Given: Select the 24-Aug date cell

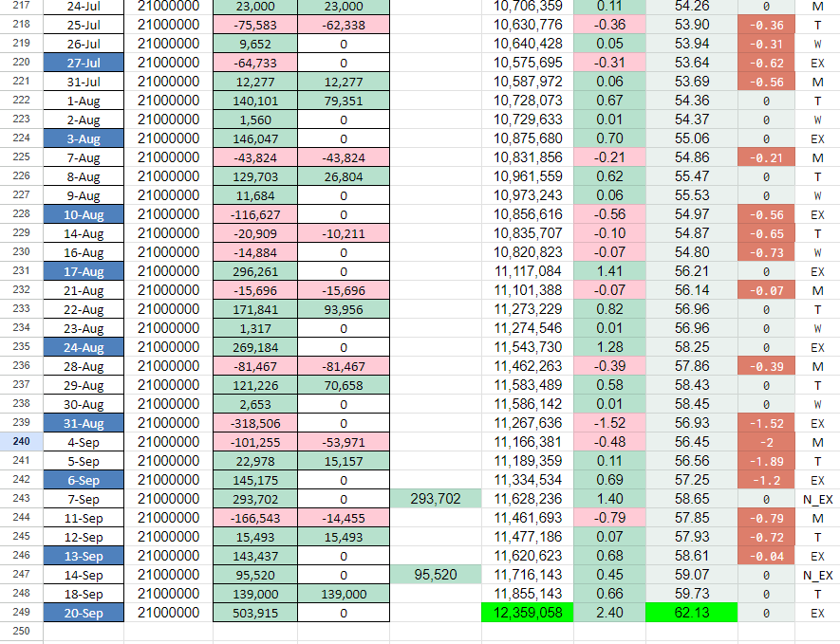Looking at the screenshot, I should 84,347.
